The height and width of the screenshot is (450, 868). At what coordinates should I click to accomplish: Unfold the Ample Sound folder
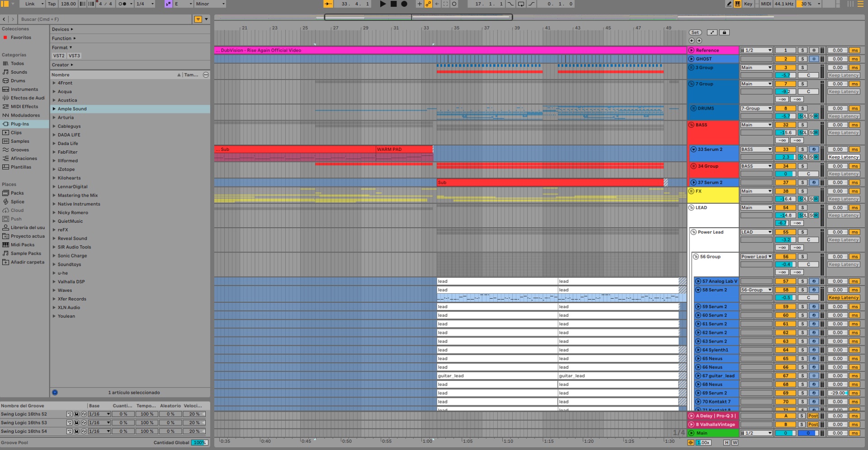click(x=54, y=109)
